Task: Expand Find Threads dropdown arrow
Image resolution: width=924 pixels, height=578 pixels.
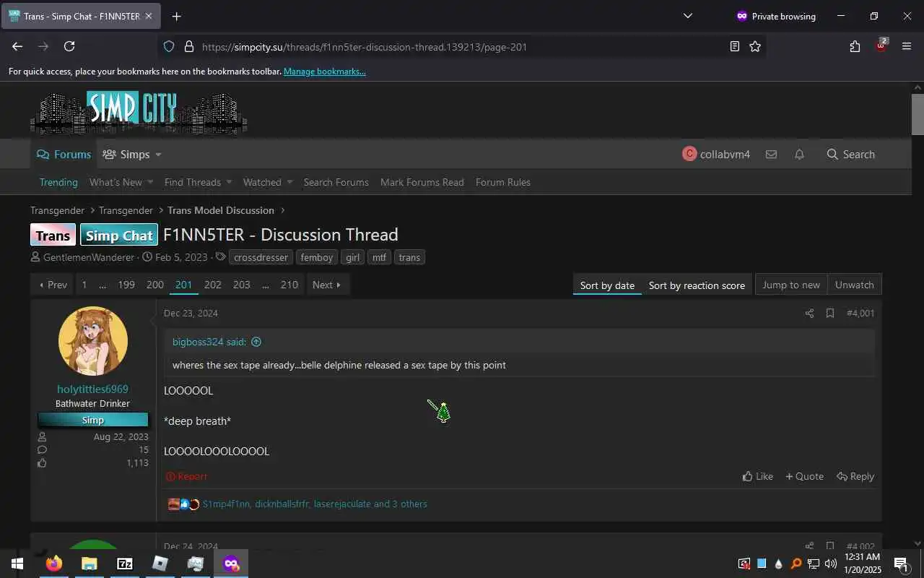Action: click(x=229, y=182)
